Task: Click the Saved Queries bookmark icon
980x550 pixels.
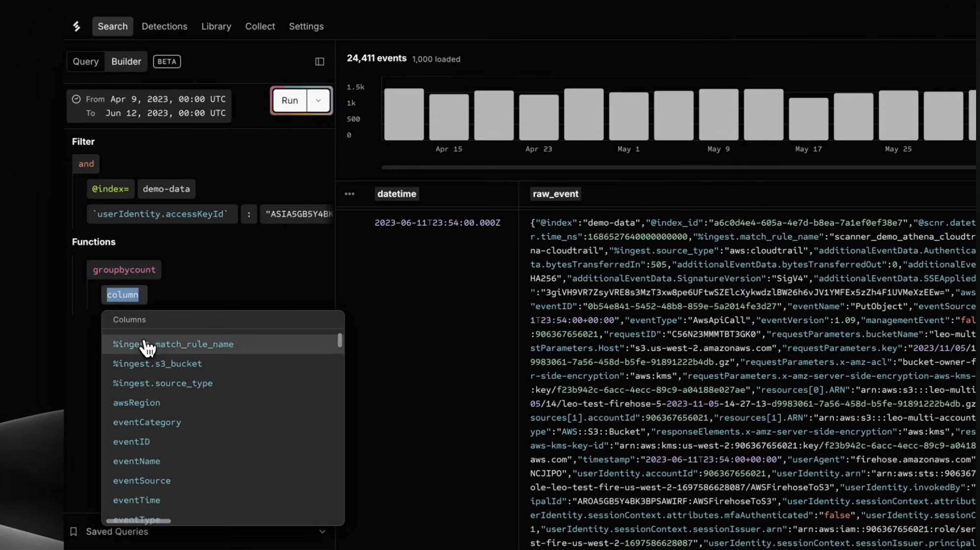Action: coord(74,531)
